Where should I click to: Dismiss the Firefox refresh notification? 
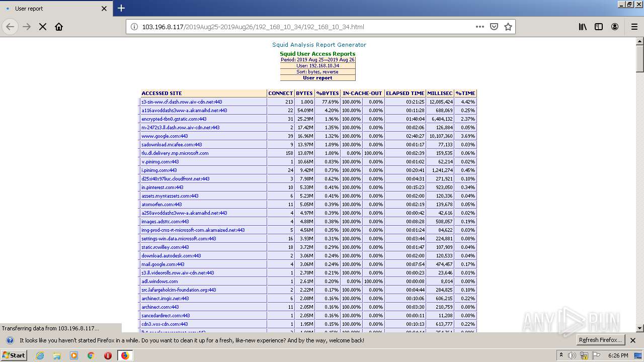633,340
